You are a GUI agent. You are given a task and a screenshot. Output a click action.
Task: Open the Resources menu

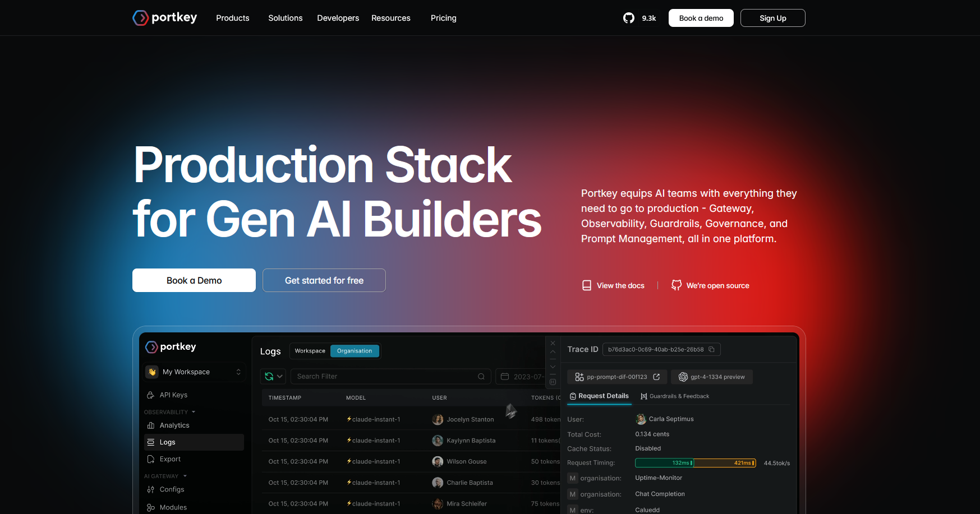coord(391,18)
